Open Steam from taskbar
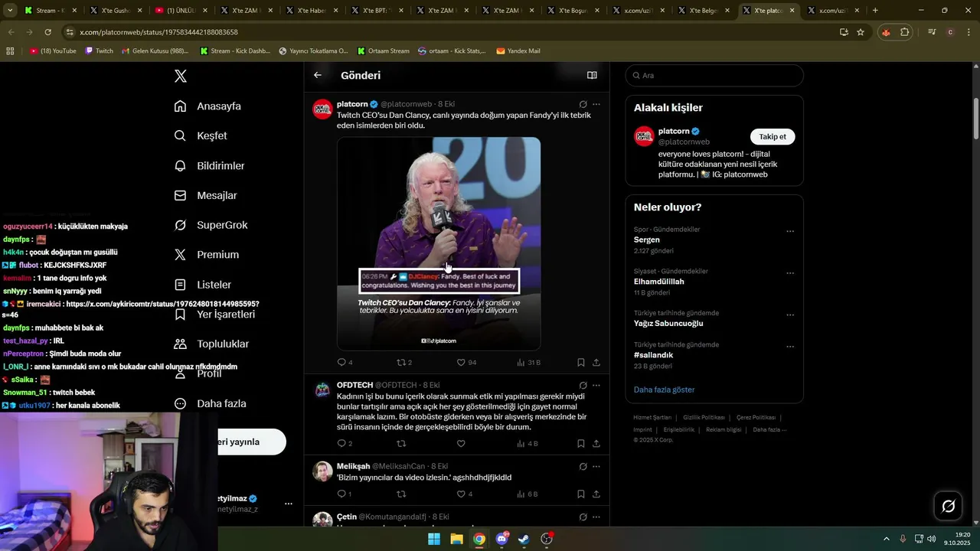 [524, 539]
